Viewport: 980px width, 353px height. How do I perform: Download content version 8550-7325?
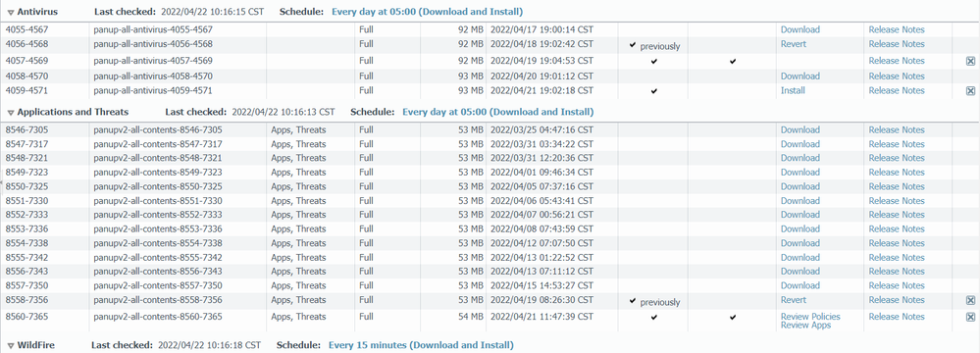[800, 186]
